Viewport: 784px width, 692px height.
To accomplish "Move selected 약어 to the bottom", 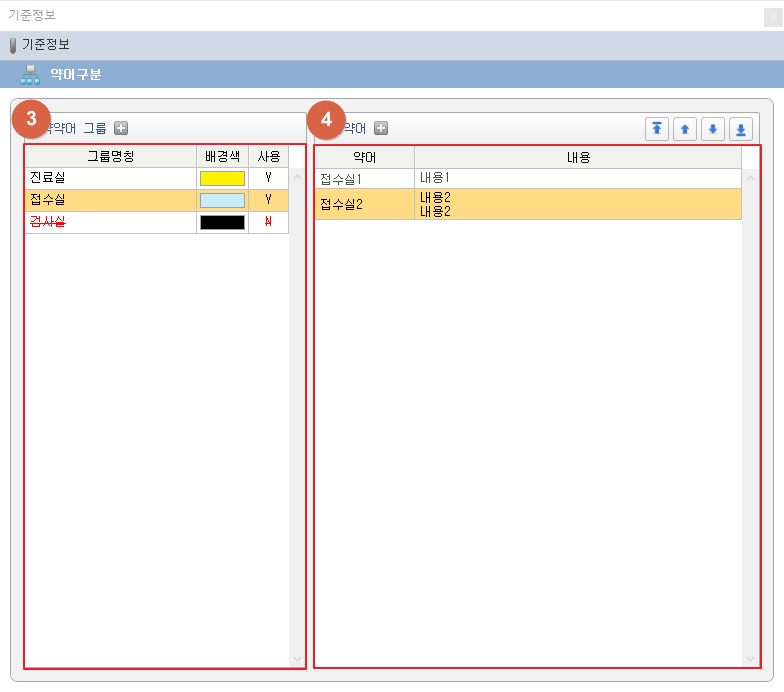I will coord(741,129).
